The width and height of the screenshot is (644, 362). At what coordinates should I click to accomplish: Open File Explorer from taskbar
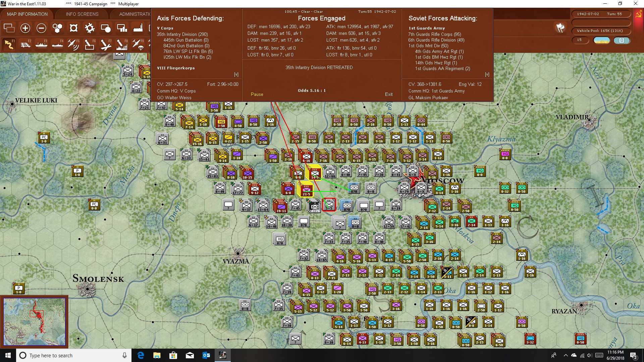(x=157, y=355)
